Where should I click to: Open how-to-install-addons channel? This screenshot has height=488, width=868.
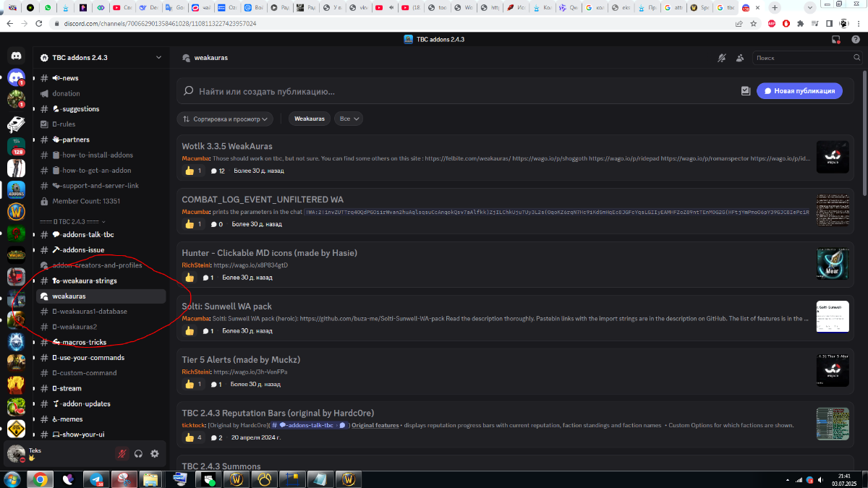(x=101, y=155)
